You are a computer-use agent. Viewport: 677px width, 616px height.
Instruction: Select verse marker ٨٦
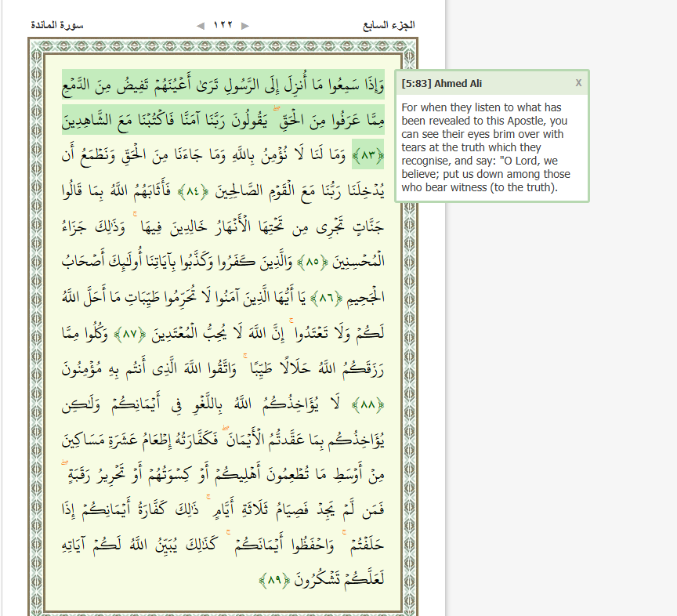[x=327, y=297]
